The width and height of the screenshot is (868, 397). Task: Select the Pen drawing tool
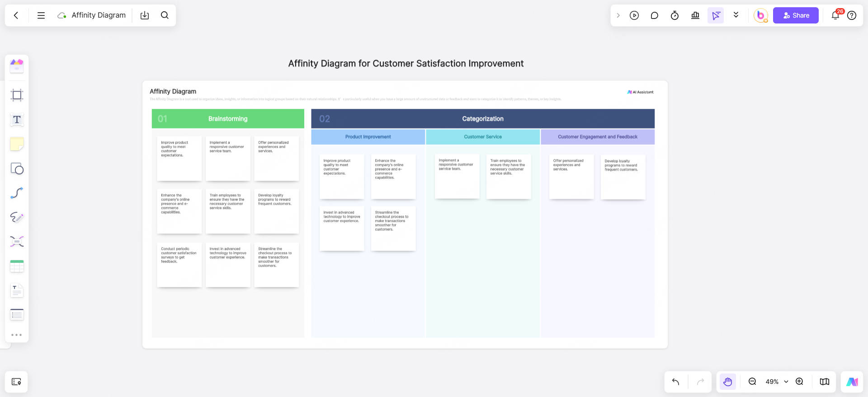(x=17, y=217)
